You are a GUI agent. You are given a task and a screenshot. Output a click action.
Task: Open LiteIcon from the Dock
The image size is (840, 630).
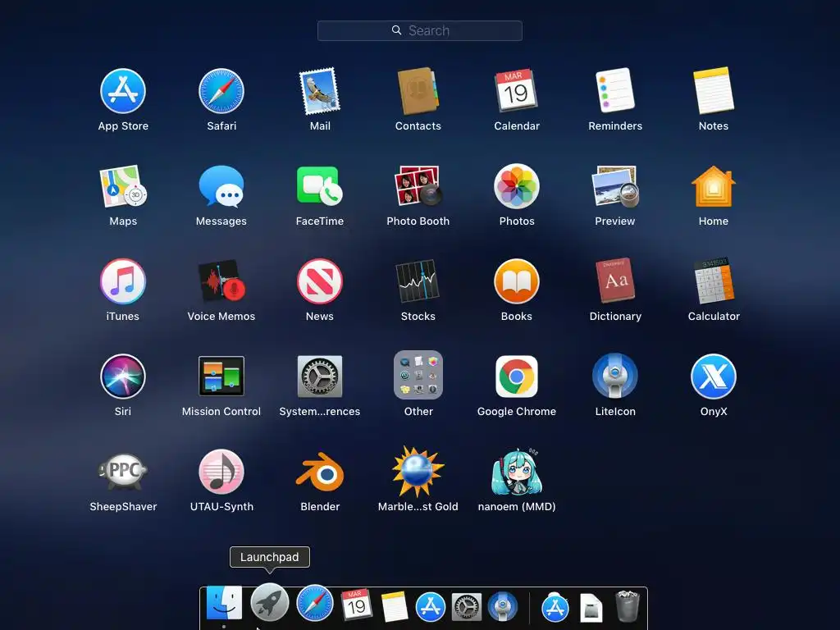503,606
